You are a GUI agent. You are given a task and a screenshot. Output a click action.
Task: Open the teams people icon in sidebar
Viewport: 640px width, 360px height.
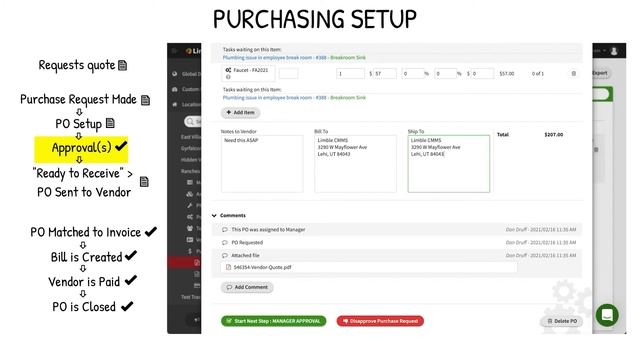coord(190,228)
